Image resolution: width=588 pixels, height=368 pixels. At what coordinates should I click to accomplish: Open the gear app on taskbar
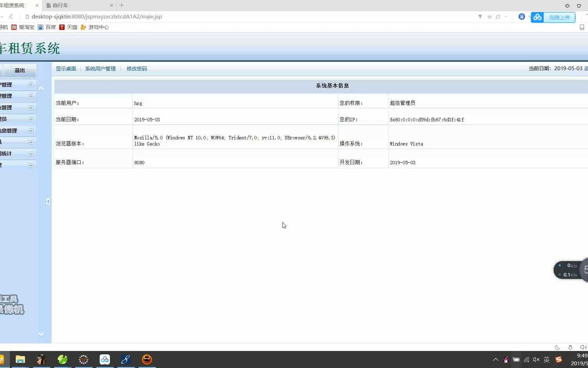(83, 359)
